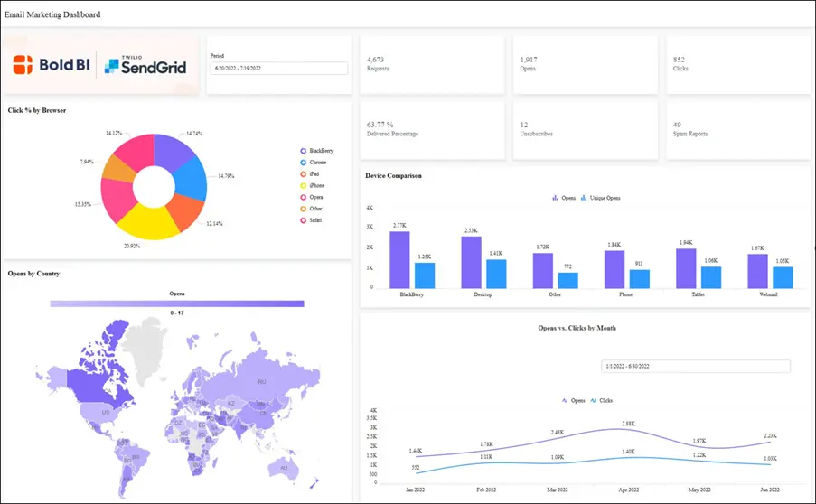Screen dimensions: 816x504
Task: Toggle the iPad legend marker
Action: [303, 173]
